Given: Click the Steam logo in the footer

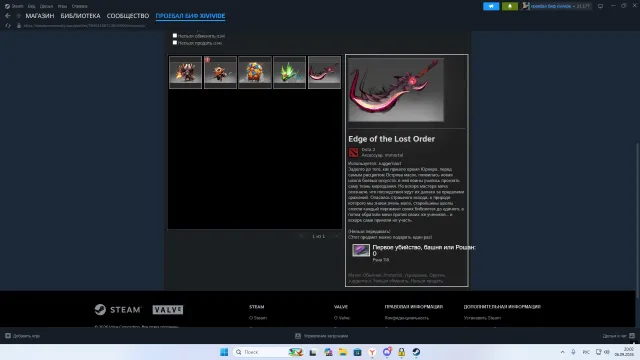Looking at the screenshot, I should click(118, 310).
